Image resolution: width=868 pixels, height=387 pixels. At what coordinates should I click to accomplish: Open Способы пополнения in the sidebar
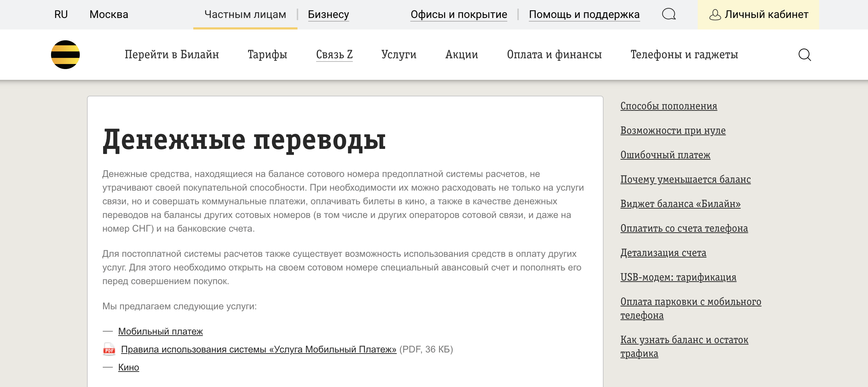coord(669,106)
